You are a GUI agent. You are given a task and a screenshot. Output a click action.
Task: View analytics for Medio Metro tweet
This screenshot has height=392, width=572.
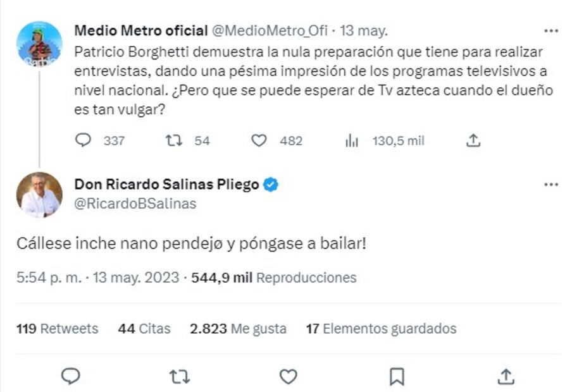352,141
